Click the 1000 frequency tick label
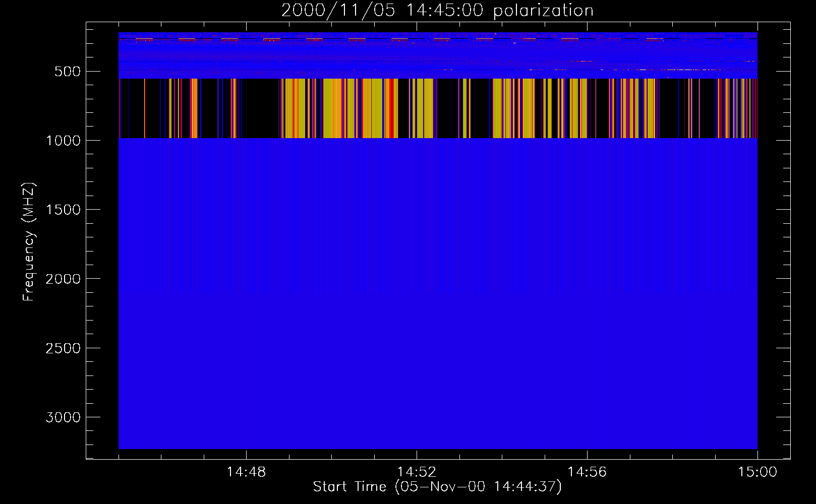The image size is (816, 504). 63,141
